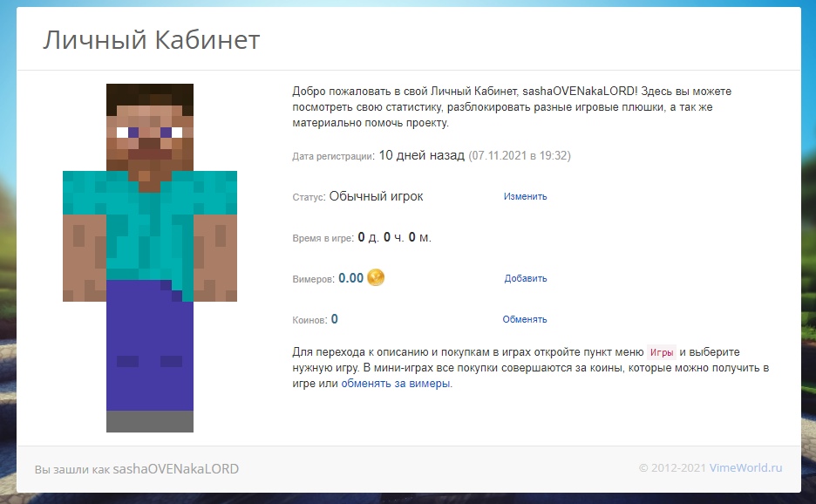Follow the 'обменять за вимеры' link
816x504 pixels.
396,384
